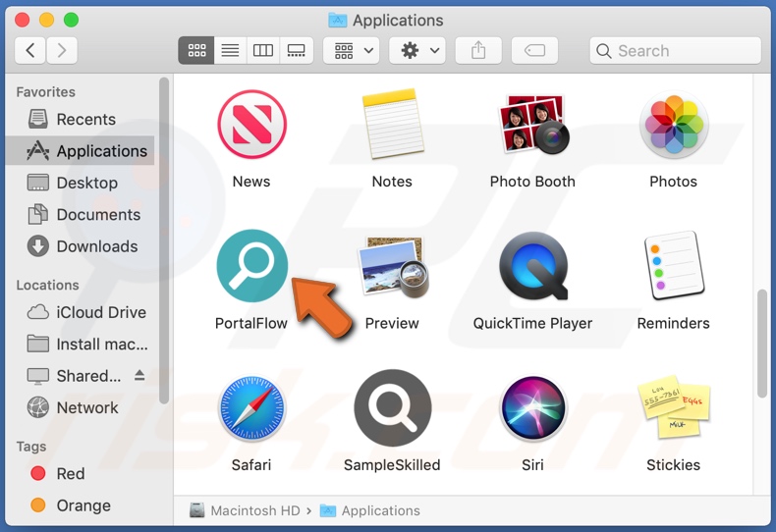The height and width of the screenshot is (532, 776).
Task: Select the SampleSkilled app icon
Action: (393, 407)
